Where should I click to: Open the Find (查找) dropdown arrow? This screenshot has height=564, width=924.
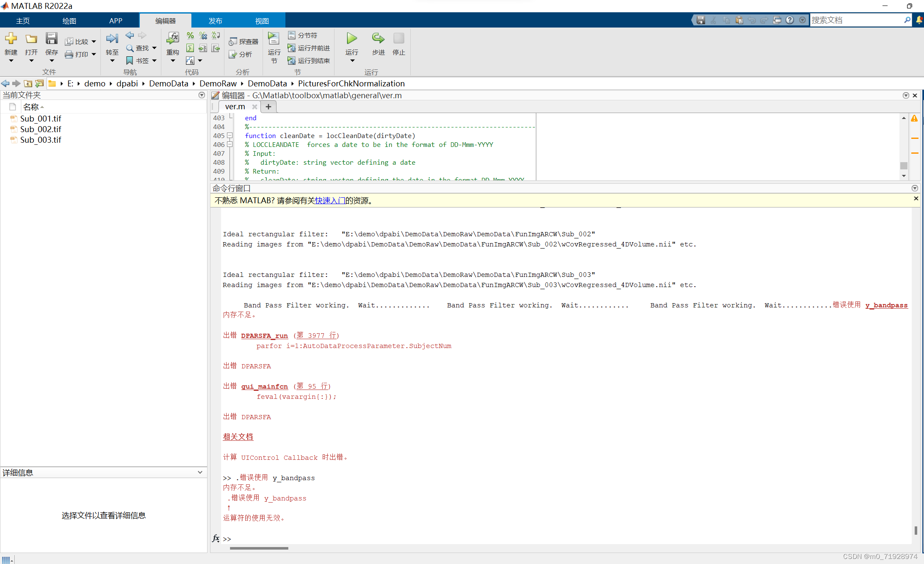point(155,48)
